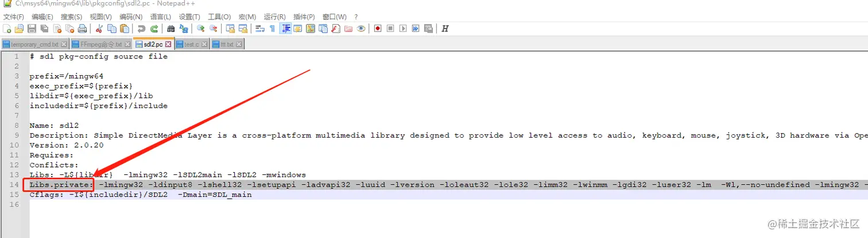Zoom in using the magnifier plus icon
The height and width of the screenshot is (238, 868).
(x=200, y=29)
